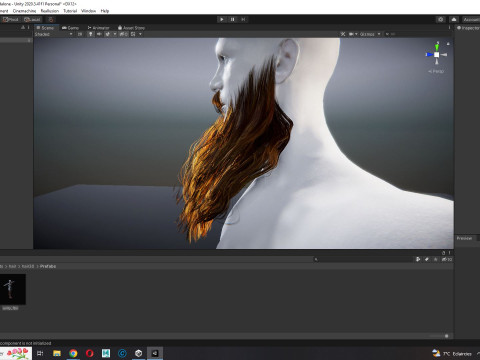Open the Shaded draw mode dropdown

point(53,34)
